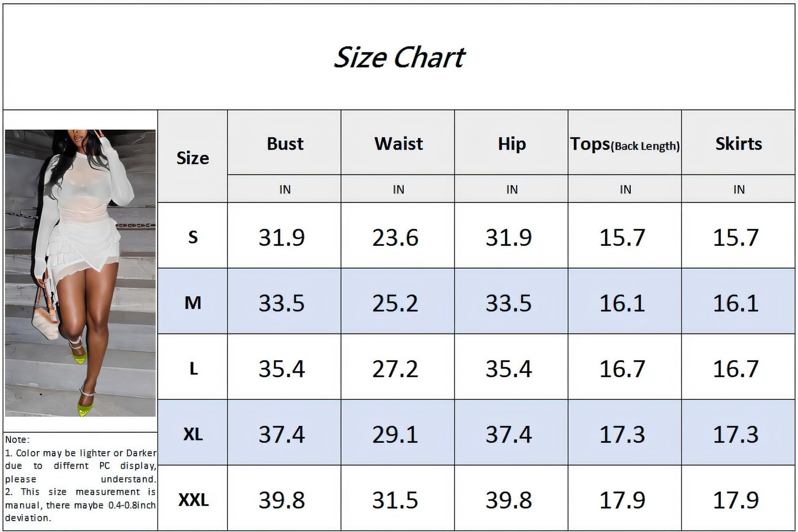Viewport: 798px width, 532px height.
Task: Select the S size row label
Action: pos(193,237)
